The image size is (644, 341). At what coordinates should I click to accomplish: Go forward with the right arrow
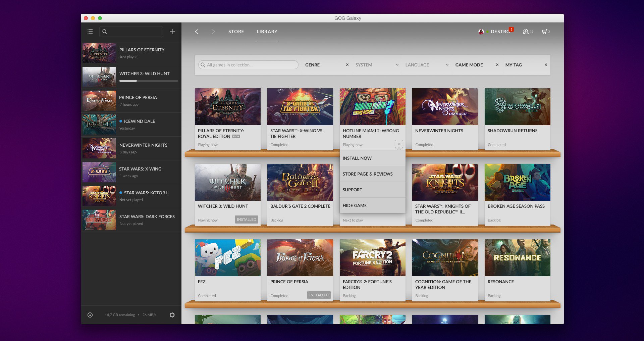pos(213,32)
